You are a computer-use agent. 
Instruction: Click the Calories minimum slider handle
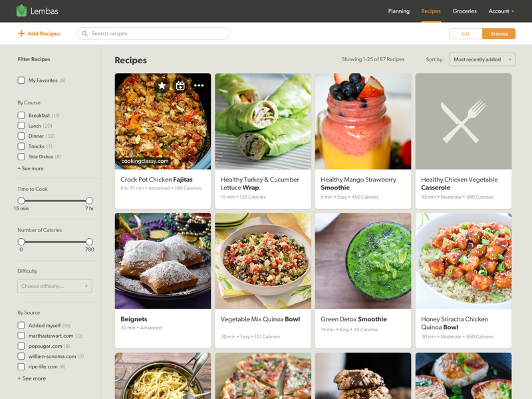pos(21,241)
